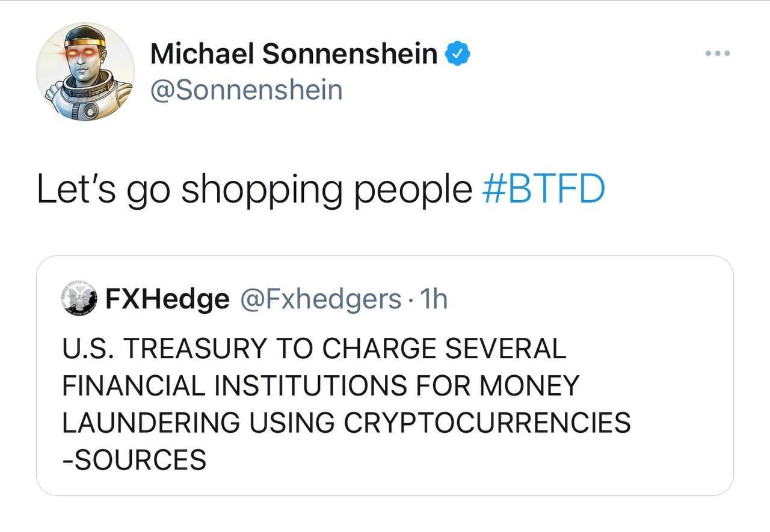The image size is (770, 532).
Task: Open the @Fxhedgers handle
Action: point(321,299)
